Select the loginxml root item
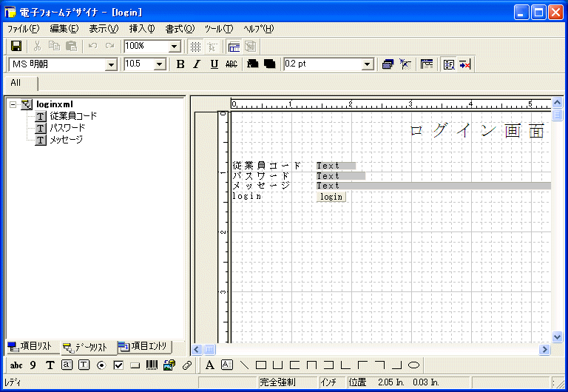Viewport: 568px width, 392px height. click(x=55, y=104)
